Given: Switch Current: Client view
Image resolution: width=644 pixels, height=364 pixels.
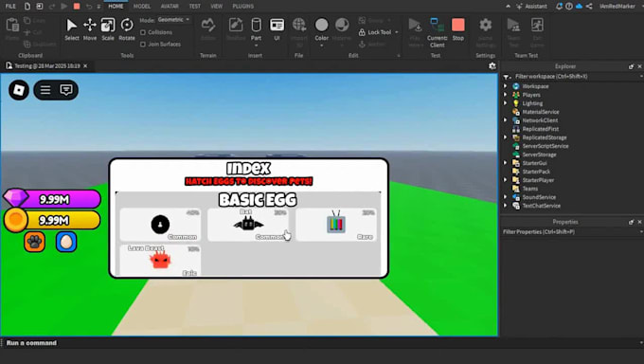Looking at the screenshot, I should tap(437, 32).
